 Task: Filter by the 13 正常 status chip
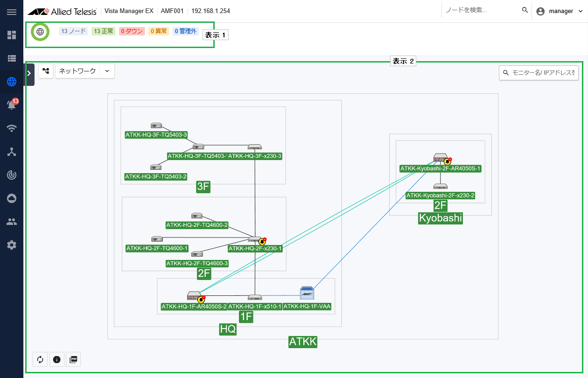click(x=104, y=31)
